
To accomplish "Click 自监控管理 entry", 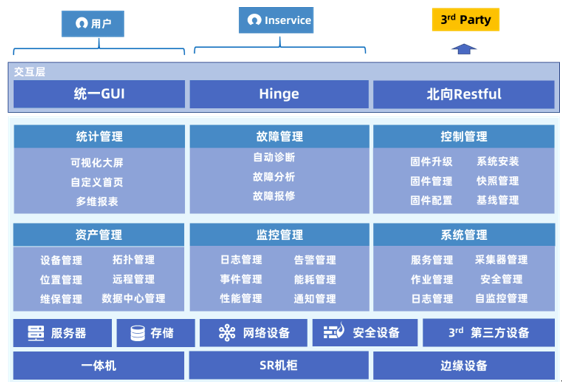I will (x=501, y=298).
